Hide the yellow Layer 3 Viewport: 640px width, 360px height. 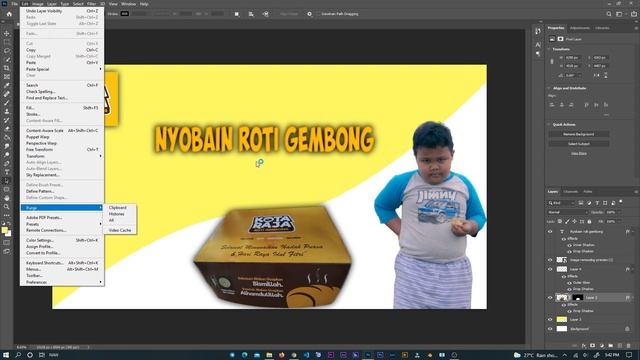coord(550,319)
